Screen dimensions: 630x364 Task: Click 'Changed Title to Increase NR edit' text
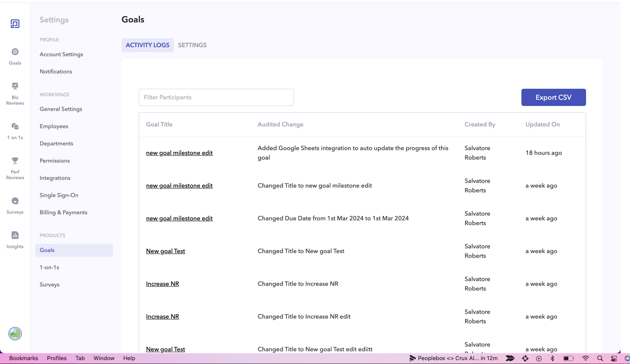[304, 317]
